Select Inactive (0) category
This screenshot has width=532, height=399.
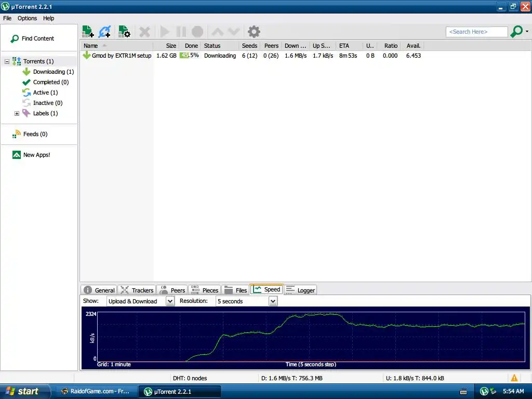43,103
